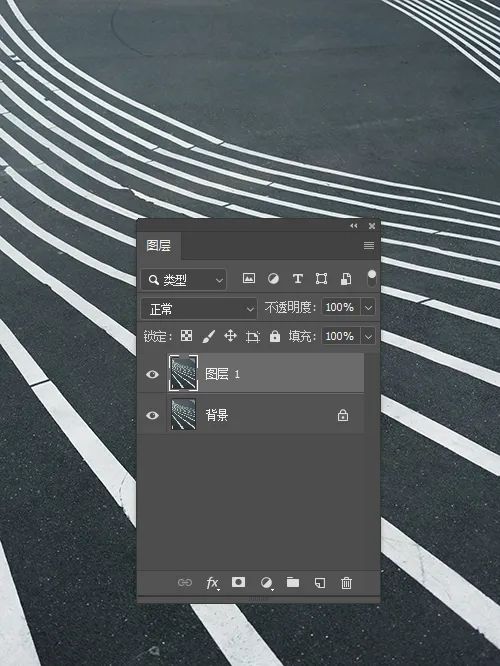Hide 背景 layer visibility eye
The width and height of the screenshot is (500, 666).
pos(152,415)
